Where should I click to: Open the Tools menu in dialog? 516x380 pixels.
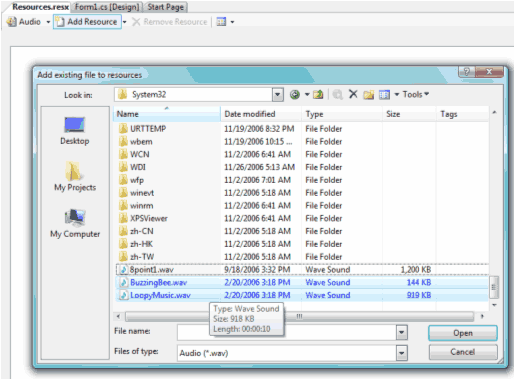point(415,94)
